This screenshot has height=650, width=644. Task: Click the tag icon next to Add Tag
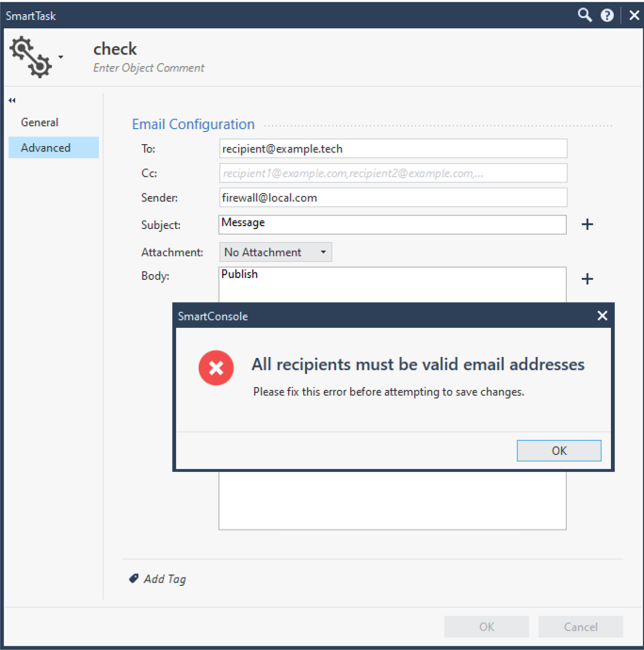pyautogui.click(x=134, y=578)
